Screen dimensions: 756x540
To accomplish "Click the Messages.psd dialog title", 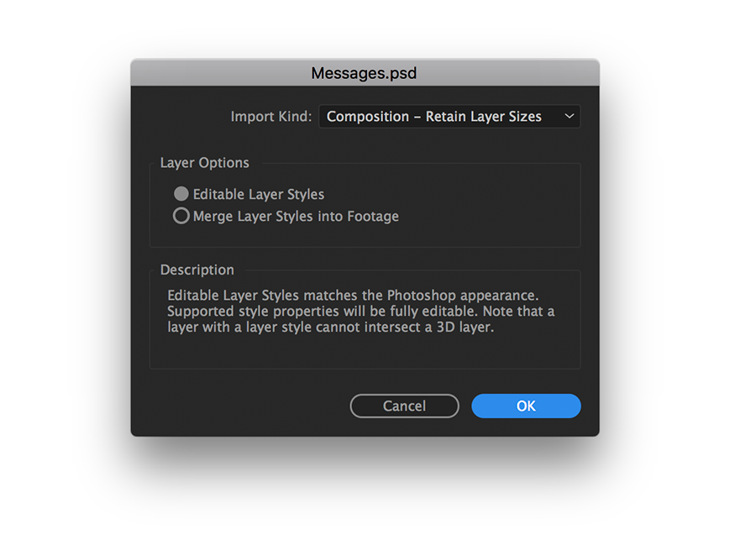I will point(364,73).
